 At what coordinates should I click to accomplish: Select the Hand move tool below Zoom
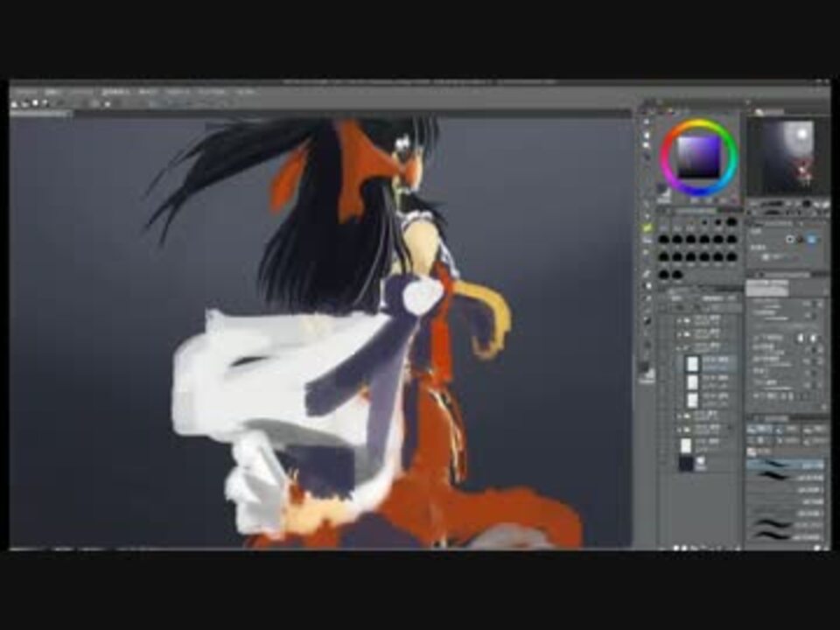(x=647, y=135)
